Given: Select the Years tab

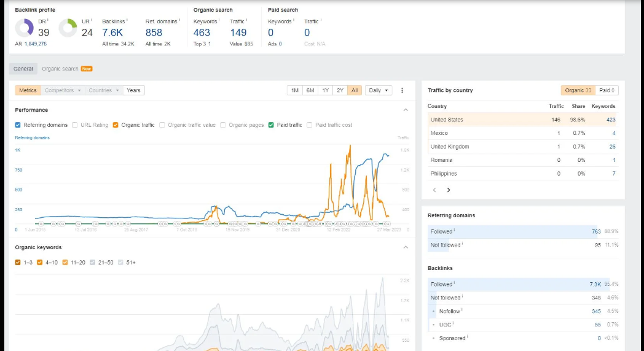Looking at the screenshot, I should tap(133, 90).
